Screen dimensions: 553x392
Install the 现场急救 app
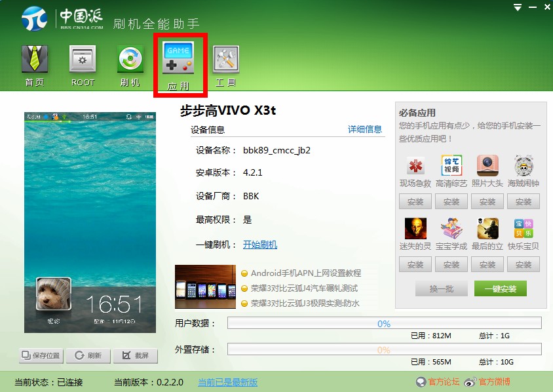[415, 201]
